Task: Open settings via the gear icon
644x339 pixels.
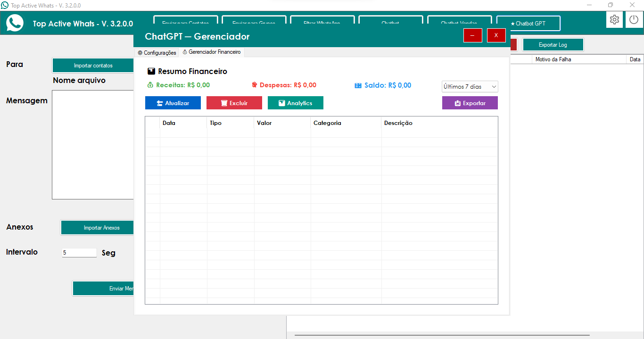Action: click(x=614, y=20)
